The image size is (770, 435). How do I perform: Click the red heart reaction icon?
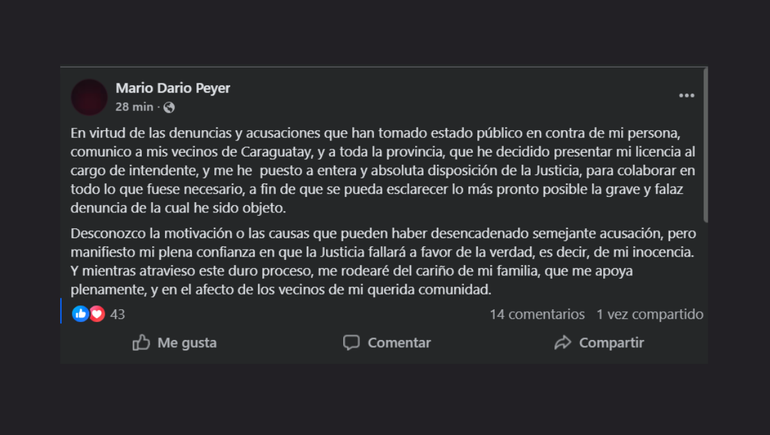pyautogui.click(x=97, y=314)
